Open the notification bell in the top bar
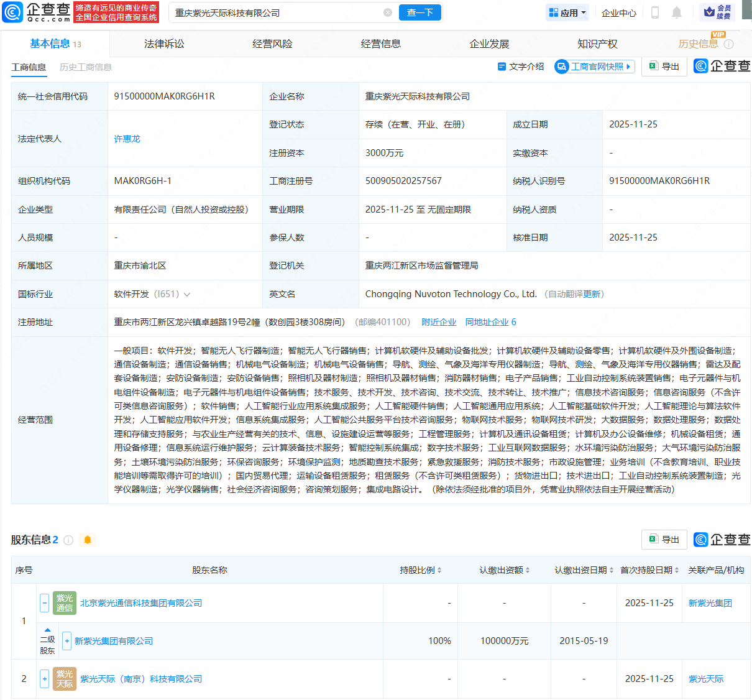752x700 pixels. pos(676,12)
